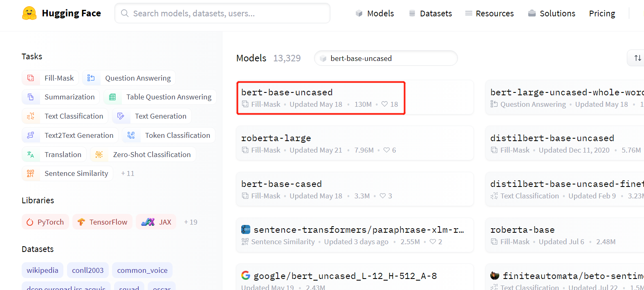Click the Table Question Answering icon
This screenshot has width=644, height=290.
click(x=112, y=97)
